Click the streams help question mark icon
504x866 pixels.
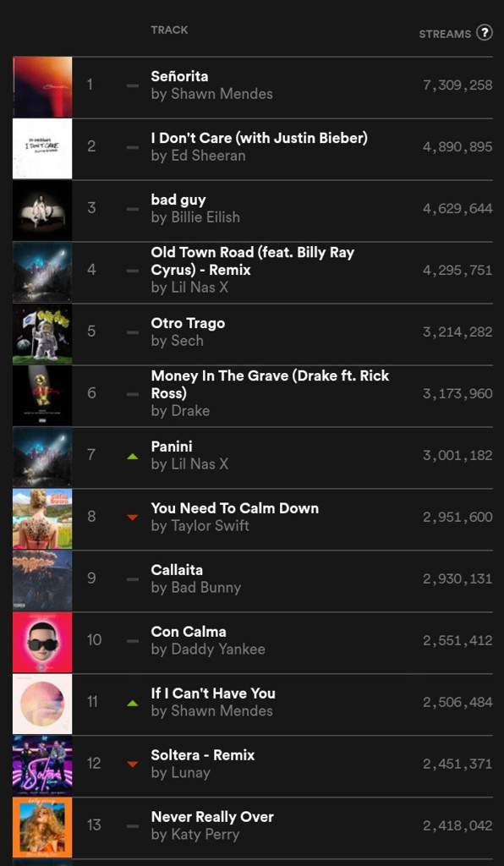484,33
